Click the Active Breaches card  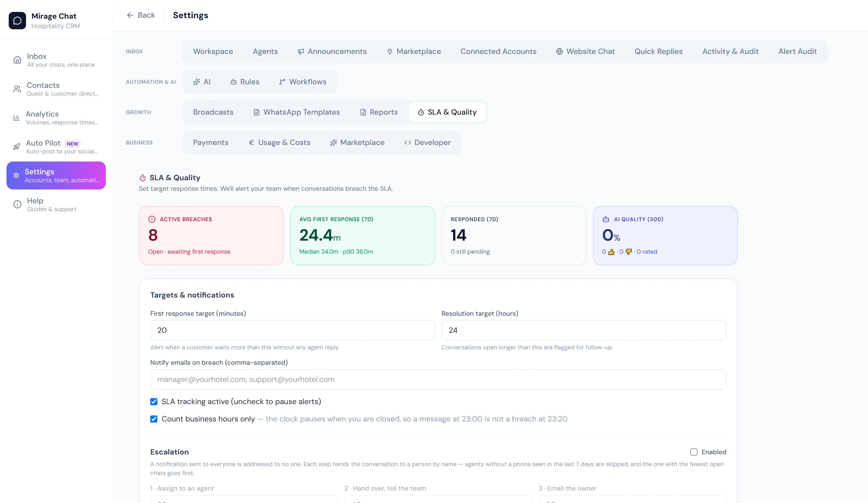click(211, 236)
